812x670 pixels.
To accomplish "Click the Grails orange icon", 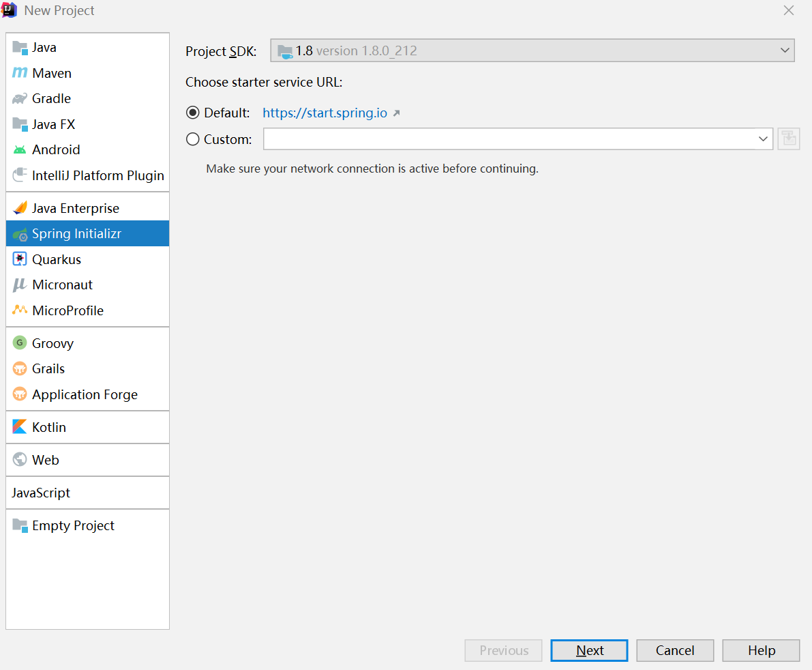I will coord(20,368).
